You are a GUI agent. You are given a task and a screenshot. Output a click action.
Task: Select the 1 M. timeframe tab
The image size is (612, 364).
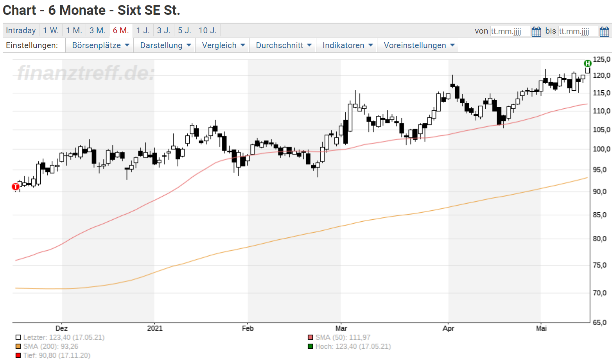74,30
